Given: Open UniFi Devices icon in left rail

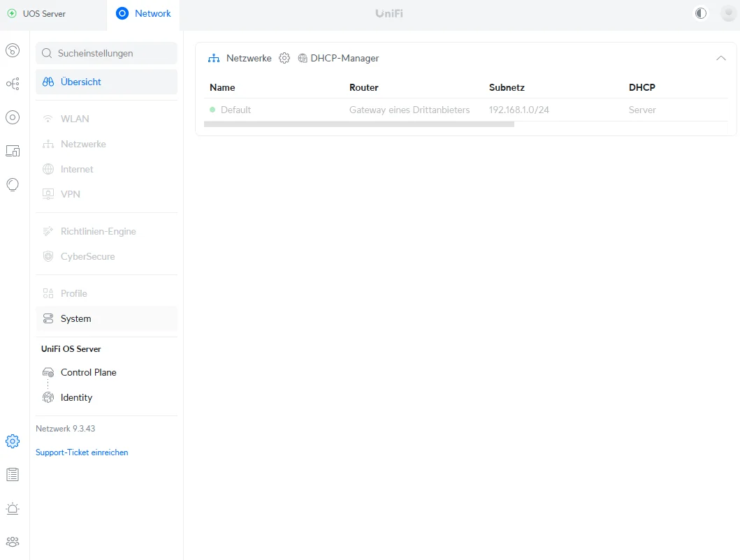Looking at the screenshot, I should click(13, 117).
